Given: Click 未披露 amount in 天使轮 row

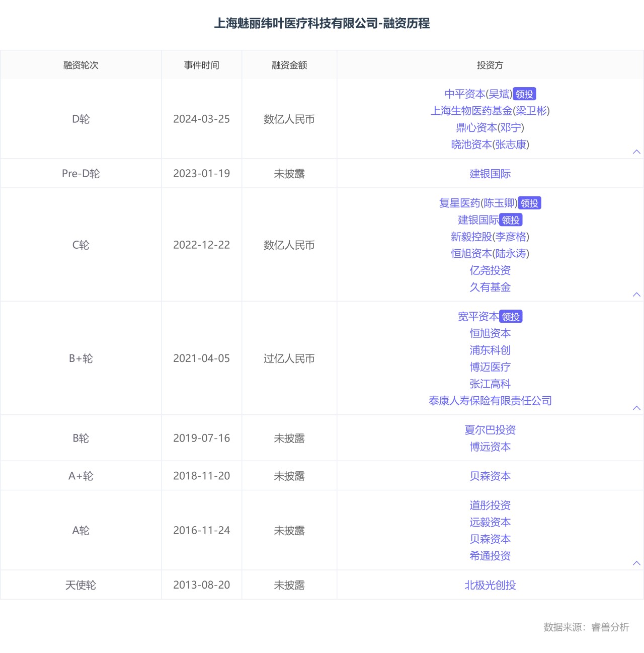Looking at the screenshot, I should (x=289, y=586).
